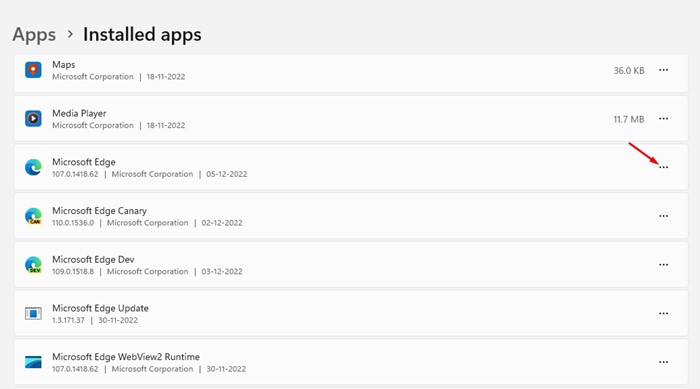Click the Media Player app icon

coord(33,119)
